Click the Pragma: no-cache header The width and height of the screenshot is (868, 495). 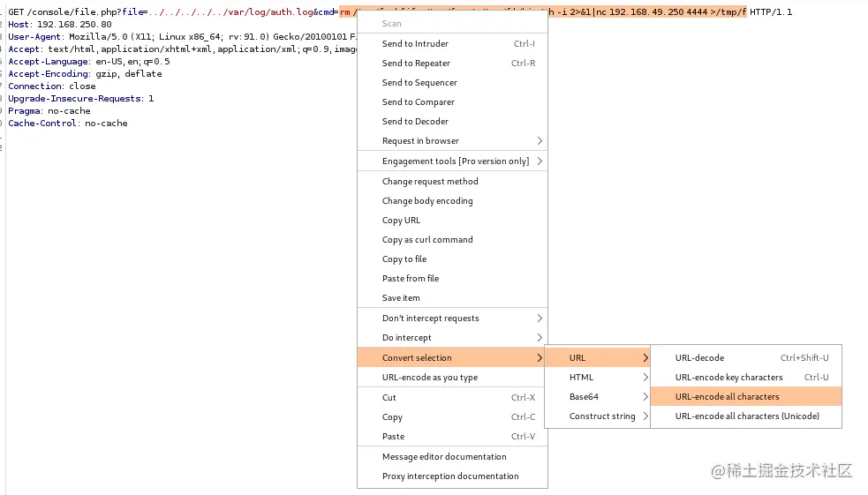pyautogui.click(x=49, y=110)
